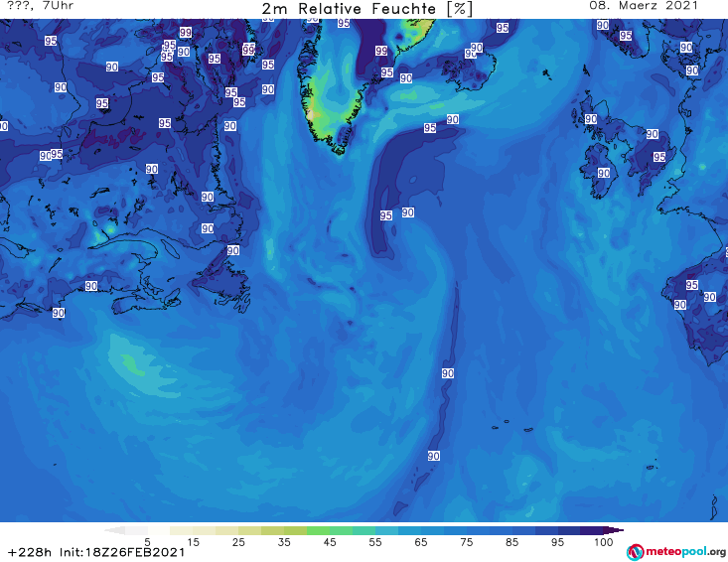Click the '95' tick on the color scale
Screen dimensions: 728x562
(557, 542)
